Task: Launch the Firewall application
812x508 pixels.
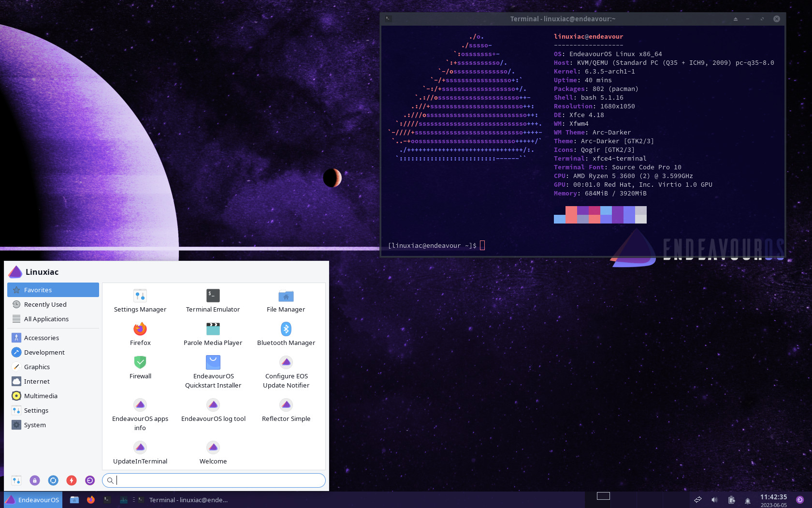Action: (140, 368)
